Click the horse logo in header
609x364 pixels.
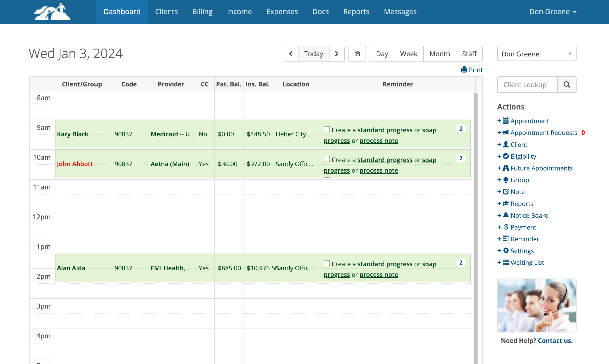click(x=52, y=11)
